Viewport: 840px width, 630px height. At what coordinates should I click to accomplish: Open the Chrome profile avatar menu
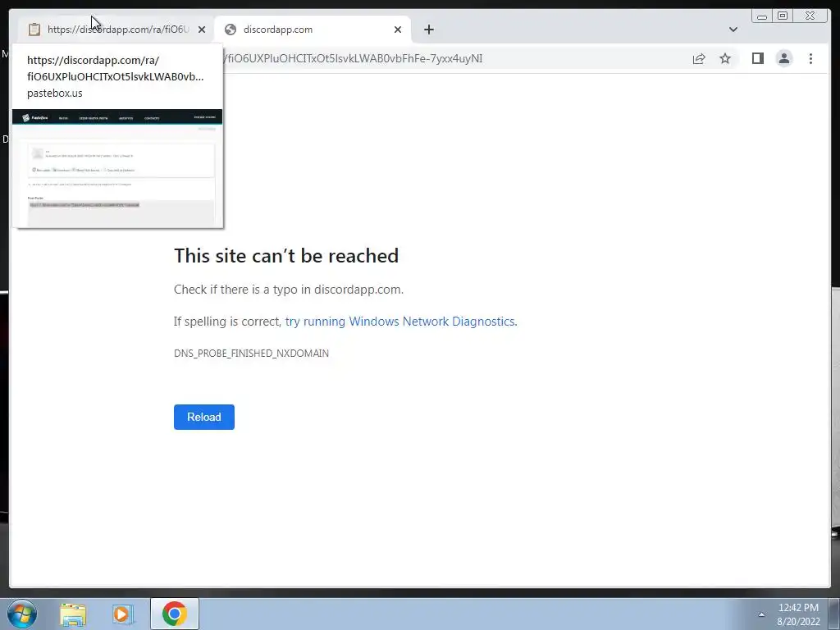tap(783, 58)
